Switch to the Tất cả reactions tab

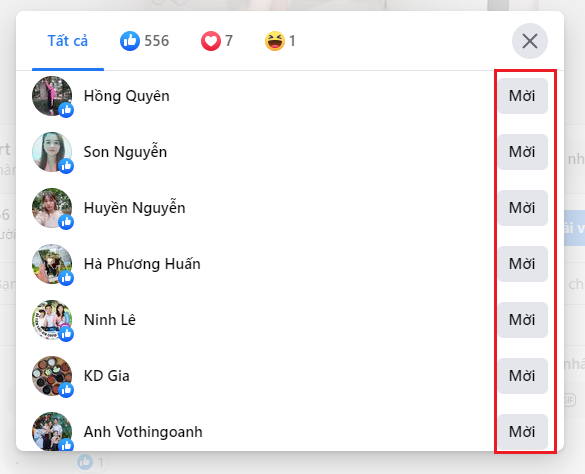[x=68, y=41]
